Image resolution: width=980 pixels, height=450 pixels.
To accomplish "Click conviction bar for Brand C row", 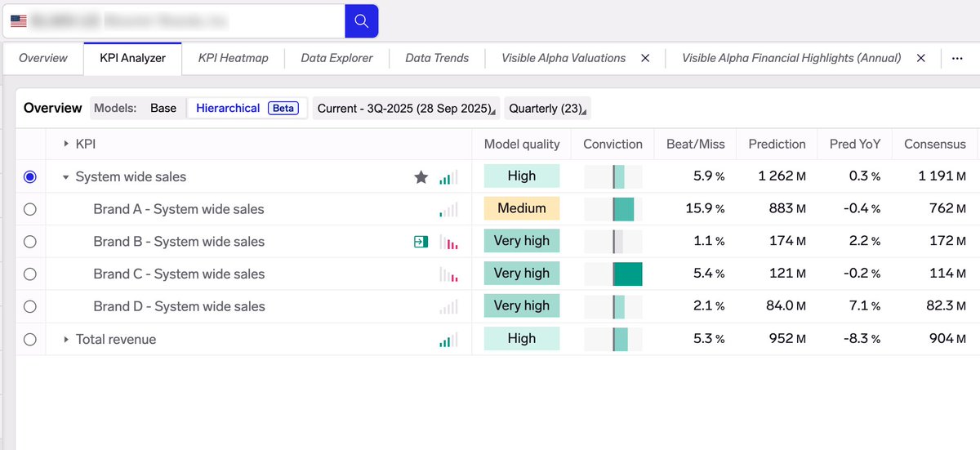I will pos(613,274).
